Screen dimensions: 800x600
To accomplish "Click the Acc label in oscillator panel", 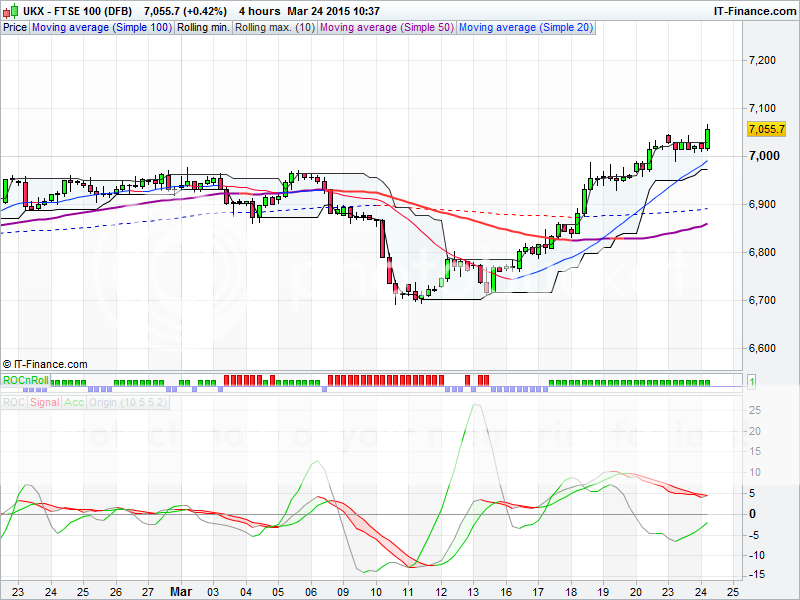I will click(74, 402).
